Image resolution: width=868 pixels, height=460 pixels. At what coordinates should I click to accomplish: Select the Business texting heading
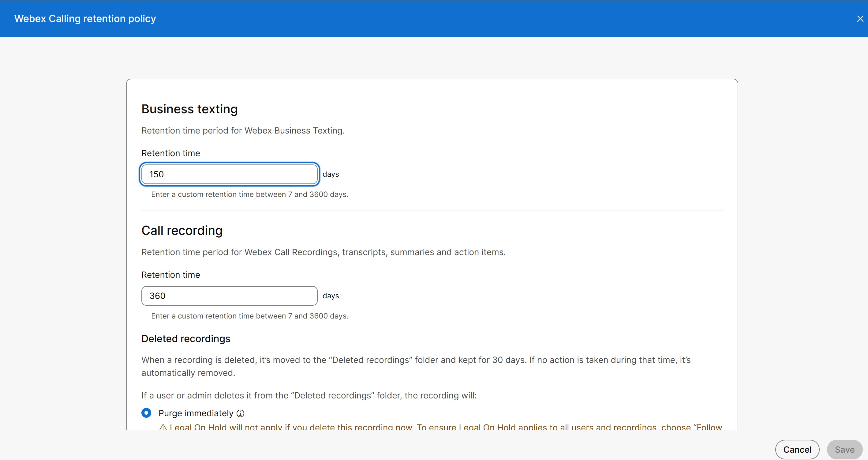(189, 109)
